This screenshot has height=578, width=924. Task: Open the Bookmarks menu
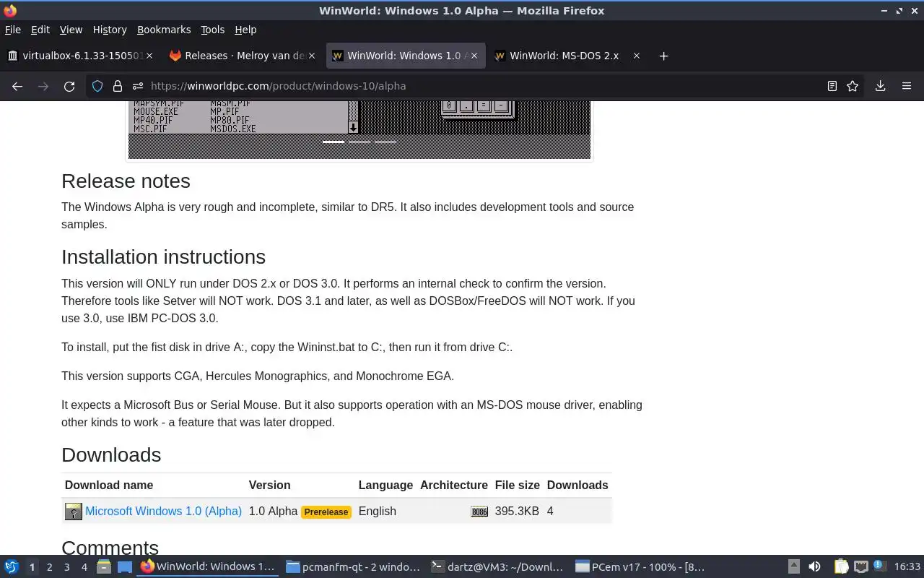pos(164,30)
